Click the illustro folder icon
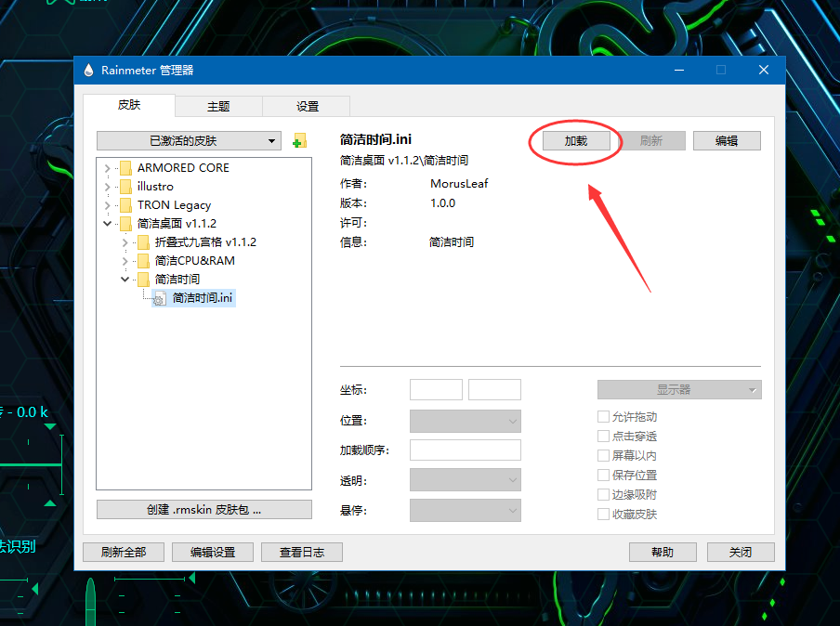The height and width of the screenshot is (626, 840). coord(127,187)
